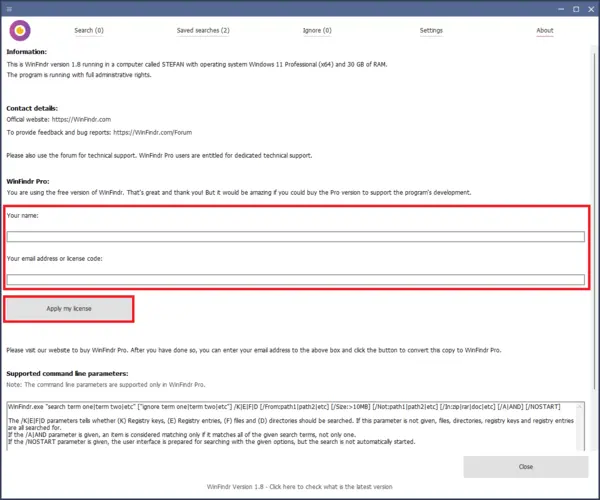Open the hamburger menu in title bar
This screenshot has height=500, width=600.
[9, 9]
